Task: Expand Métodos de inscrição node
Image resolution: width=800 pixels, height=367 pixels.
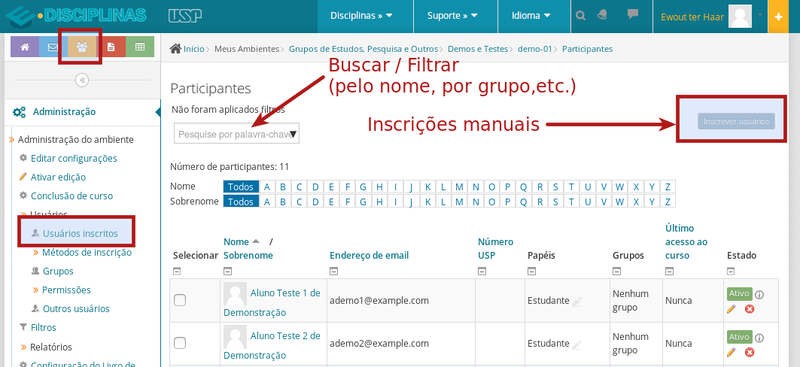Action: (36, 253)
